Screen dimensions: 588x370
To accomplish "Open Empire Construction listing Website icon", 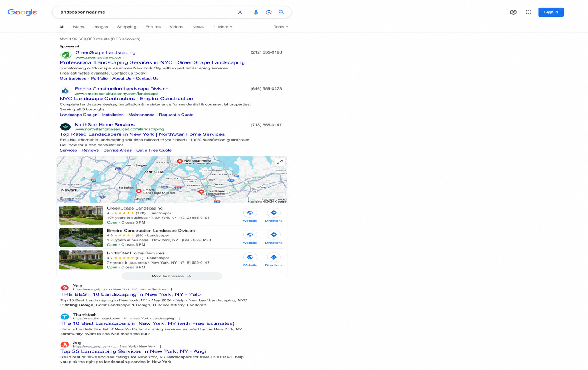I will tap(250, 235).
